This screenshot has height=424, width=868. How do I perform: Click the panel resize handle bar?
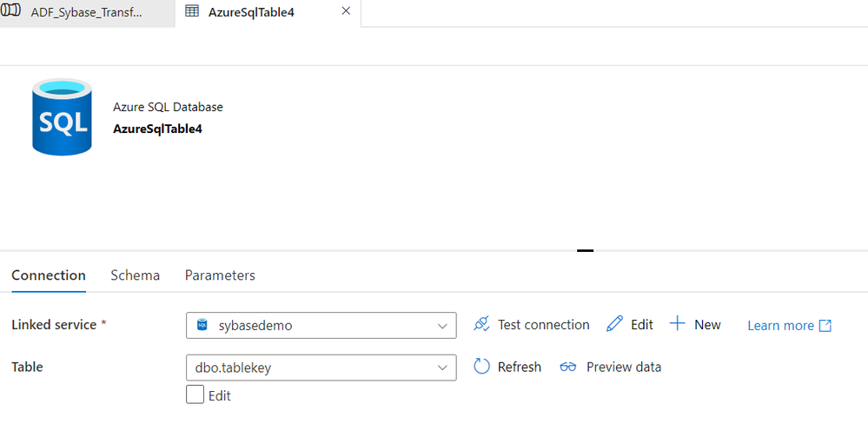[585, 250]
